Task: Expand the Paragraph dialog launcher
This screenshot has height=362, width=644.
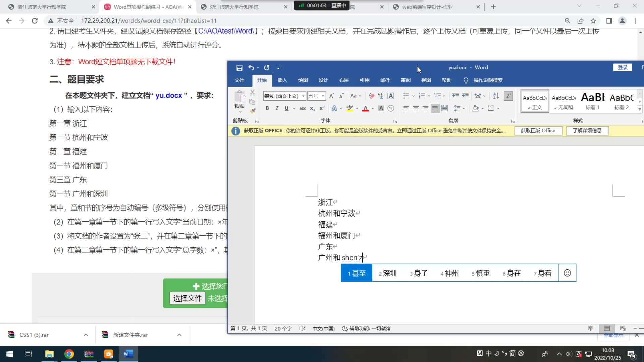Action: 513,121
